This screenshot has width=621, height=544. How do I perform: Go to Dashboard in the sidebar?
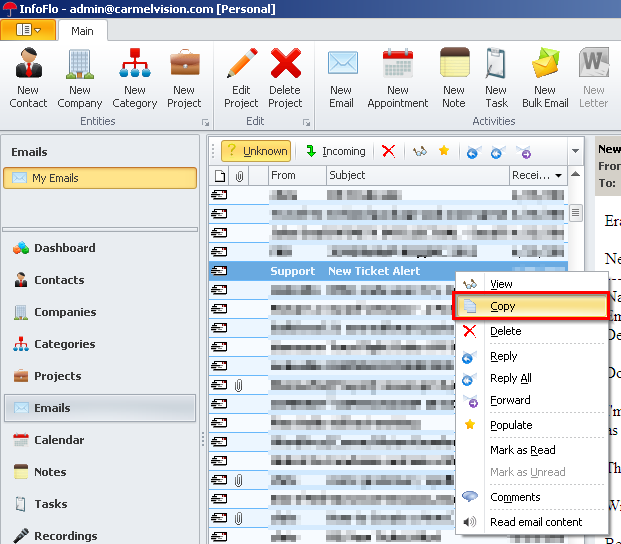[64, 248]
